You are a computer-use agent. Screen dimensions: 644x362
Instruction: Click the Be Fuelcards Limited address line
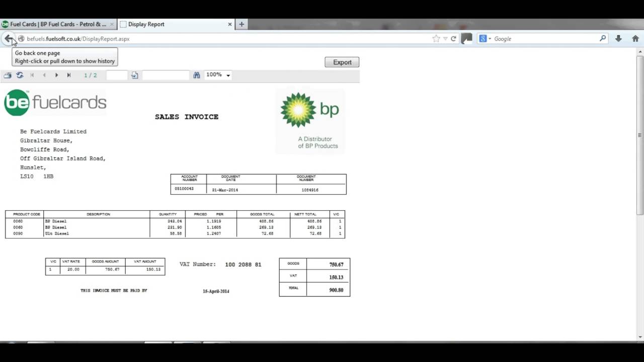53,132
